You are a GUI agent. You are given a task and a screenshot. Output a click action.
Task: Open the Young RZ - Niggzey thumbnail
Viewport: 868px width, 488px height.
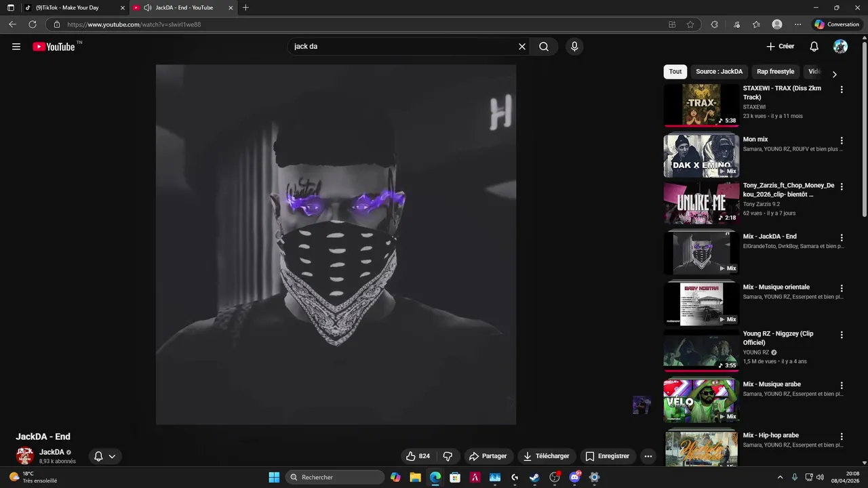pyautogui.click(x=701, y=350)
